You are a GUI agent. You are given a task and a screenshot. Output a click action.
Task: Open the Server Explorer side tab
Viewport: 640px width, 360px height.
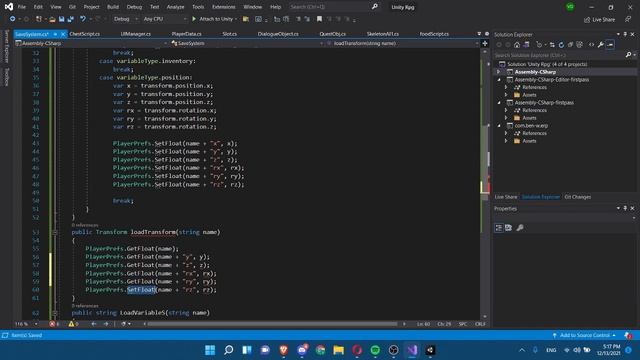[x=6, y=46]
